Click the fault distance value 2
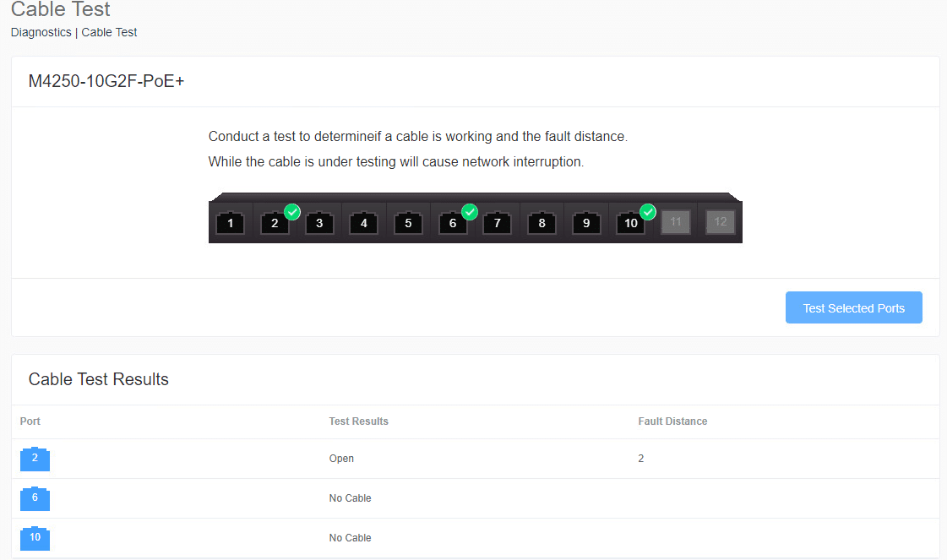The height and width of the screenshot is (560, 947). (x=641, y=459)
